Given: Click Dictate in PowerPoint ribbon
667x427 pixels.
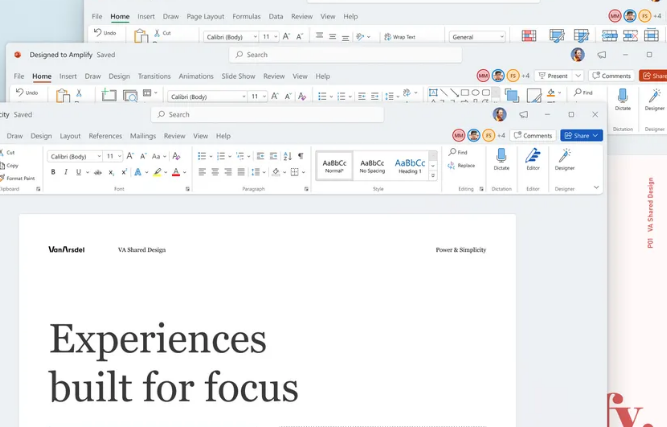Looking at the screenshot, I should [x=622, y=100].
